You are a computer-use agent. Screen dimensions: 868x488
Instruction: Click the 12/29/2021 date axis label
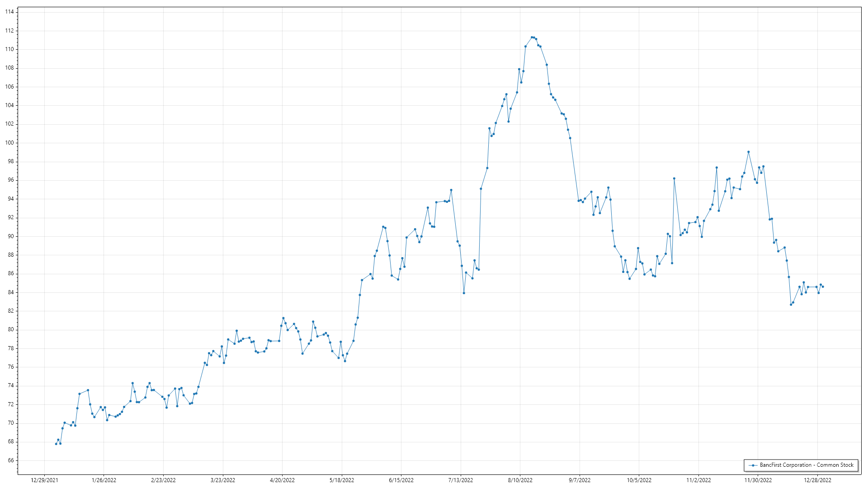click(44, 480)
